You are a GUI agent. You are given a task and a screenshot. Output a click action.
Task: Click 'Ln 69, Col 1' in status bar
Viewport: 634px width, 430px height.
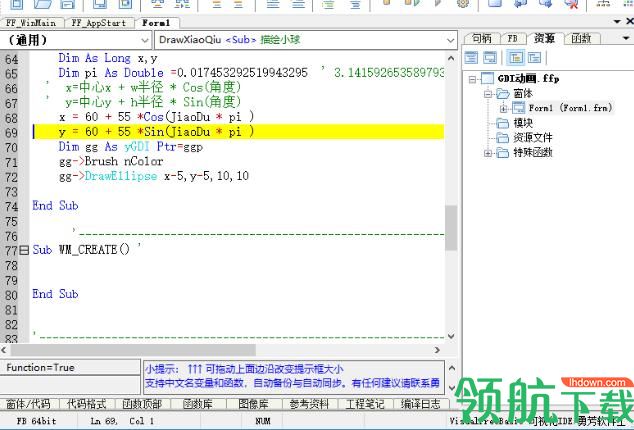122,421
